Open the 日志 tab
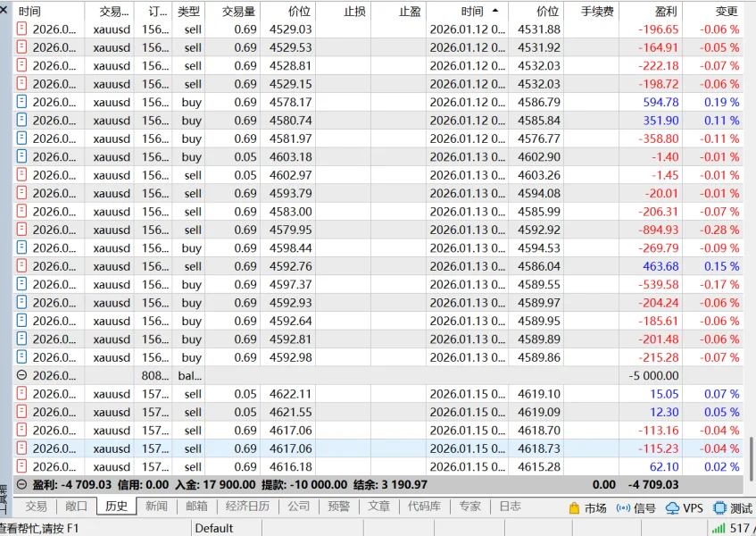 [x=511, y=507]
